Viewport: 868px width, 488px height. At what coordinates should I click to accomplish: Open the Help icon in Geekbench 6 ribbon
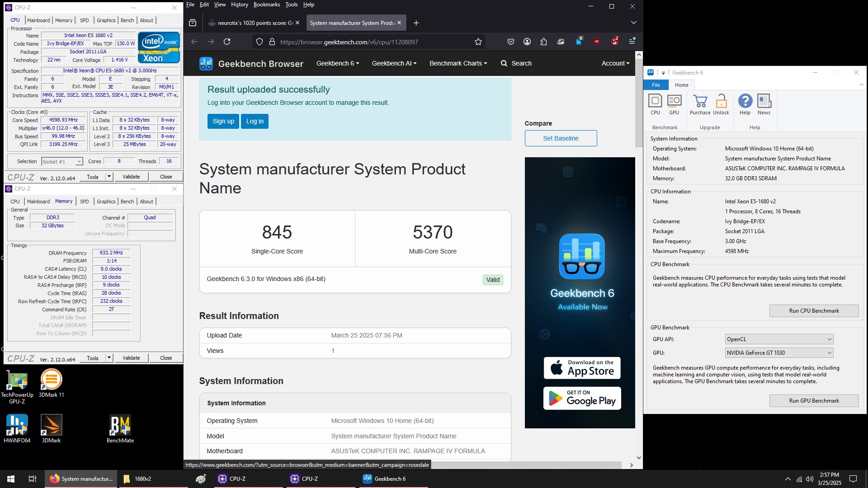pyautogui.click(x=745, y=104)
